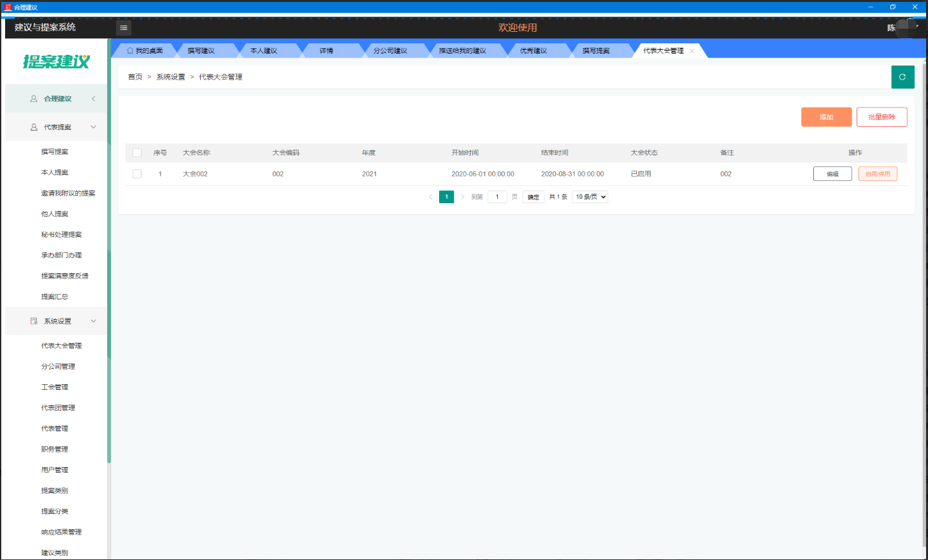928x560 pixels.
Task: Collapse the 系统设置 section chevron
Action: click(x=94, y=321)
